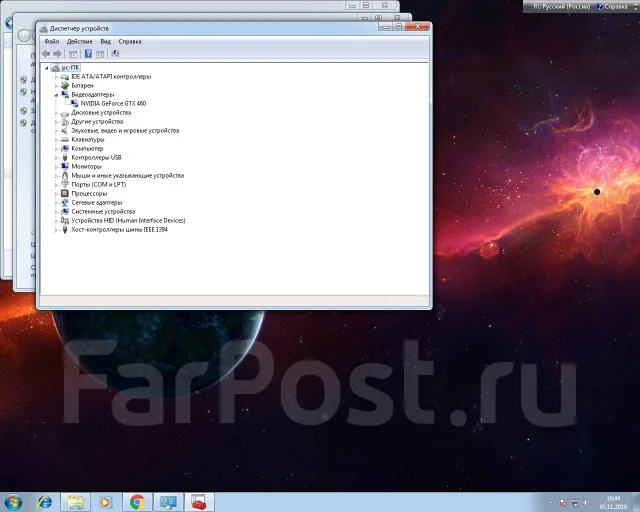The height and width of the screenshot is (512, 640).
Task: Select the Процессоры chip icon
Action: click(x=64, y=194)
